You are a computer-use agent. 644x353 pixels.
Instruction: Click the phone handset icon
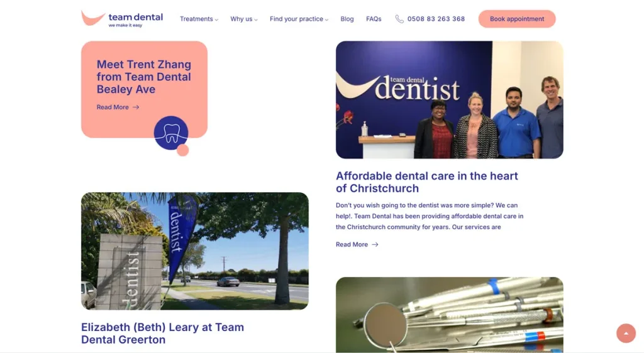(x=399, y=19)
